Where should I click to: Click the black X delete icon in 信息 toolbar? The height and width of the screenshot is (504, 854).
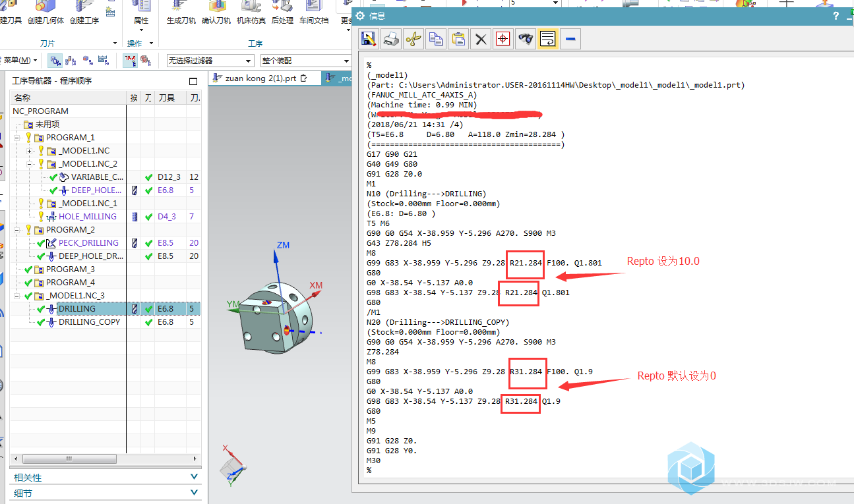click(481, 39)
